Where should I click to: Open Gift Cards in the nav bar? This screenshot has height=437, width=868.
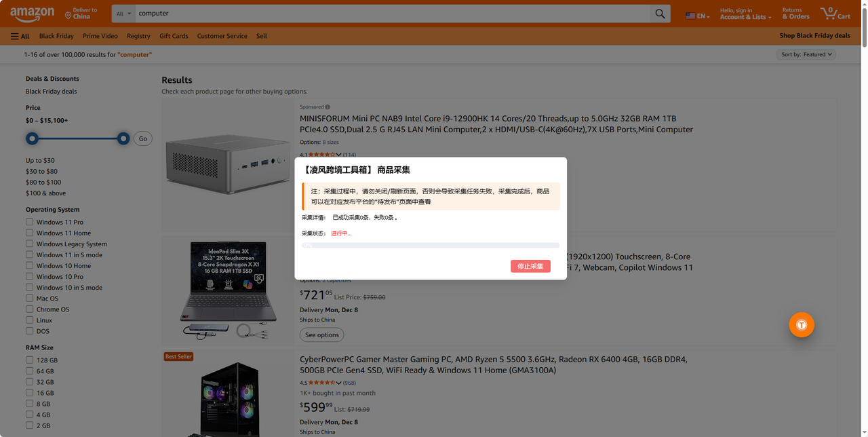[174, 36]
